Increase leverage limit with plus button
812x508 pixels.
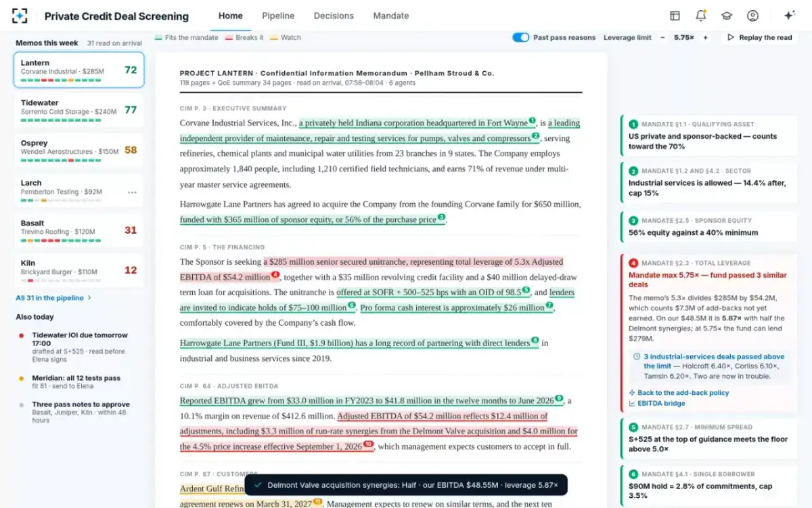(x=705, y=37)
